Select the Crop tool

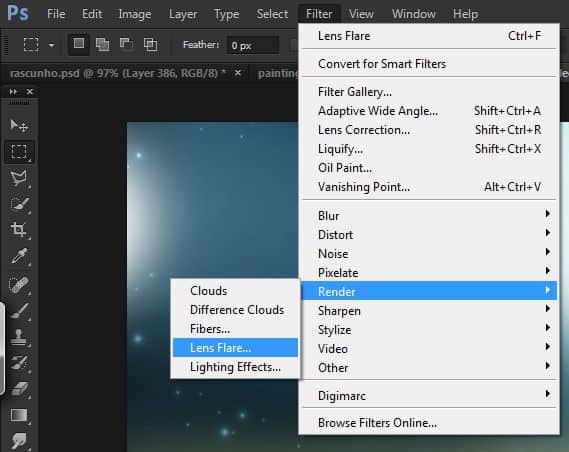19,230
